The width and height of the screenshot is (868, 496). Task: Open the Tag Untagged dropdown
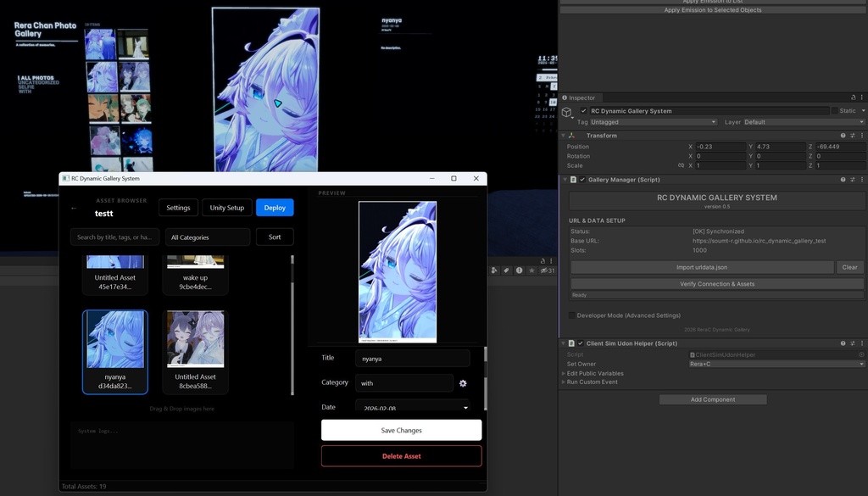coord(653,121)
